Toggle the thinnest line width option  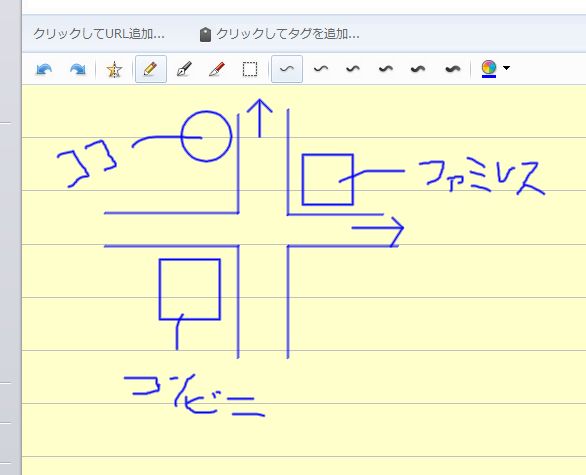(x=287, y=69)
